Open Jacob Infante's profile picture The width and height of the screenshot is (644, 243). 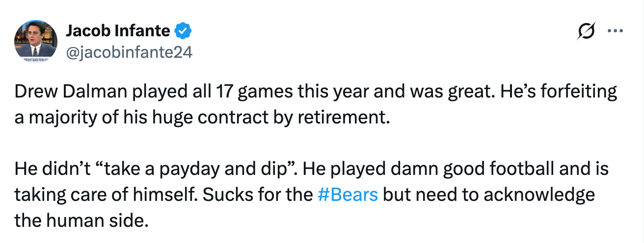tap(36, 41)
